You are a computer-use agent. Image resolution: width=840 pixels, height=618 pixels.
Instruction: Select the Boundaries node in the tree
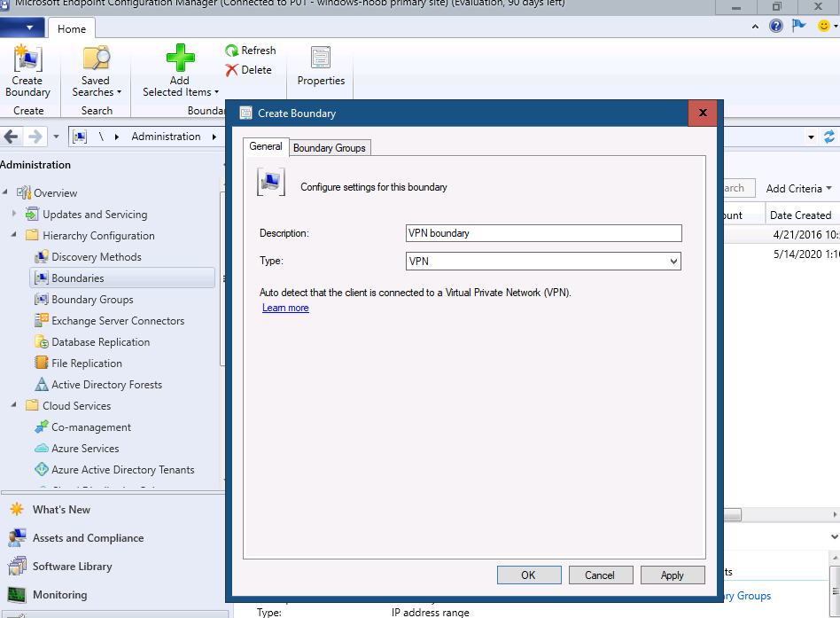(x=122, y=278)
